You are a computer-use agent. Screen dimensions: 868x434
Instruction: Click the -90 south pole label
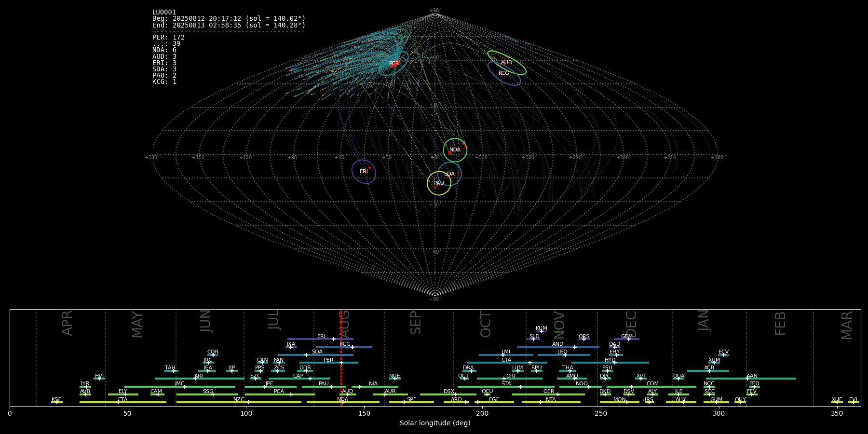435,299
